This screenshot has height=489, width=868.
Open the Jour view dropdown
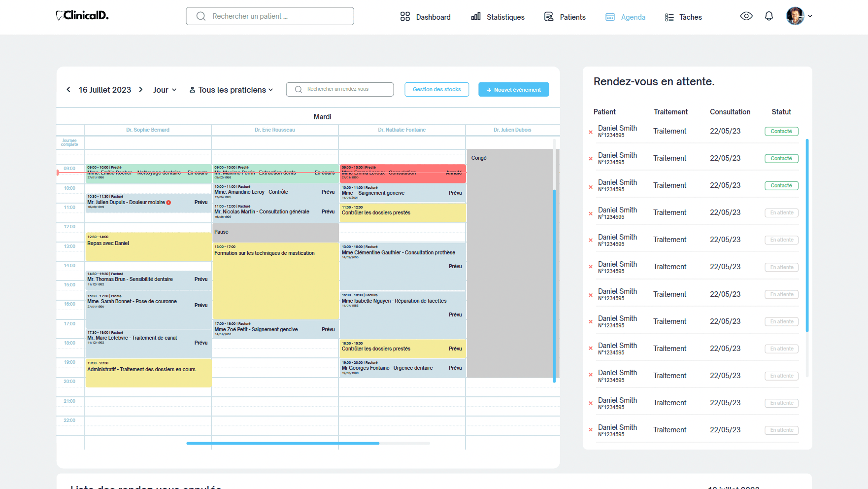point(165,90)
